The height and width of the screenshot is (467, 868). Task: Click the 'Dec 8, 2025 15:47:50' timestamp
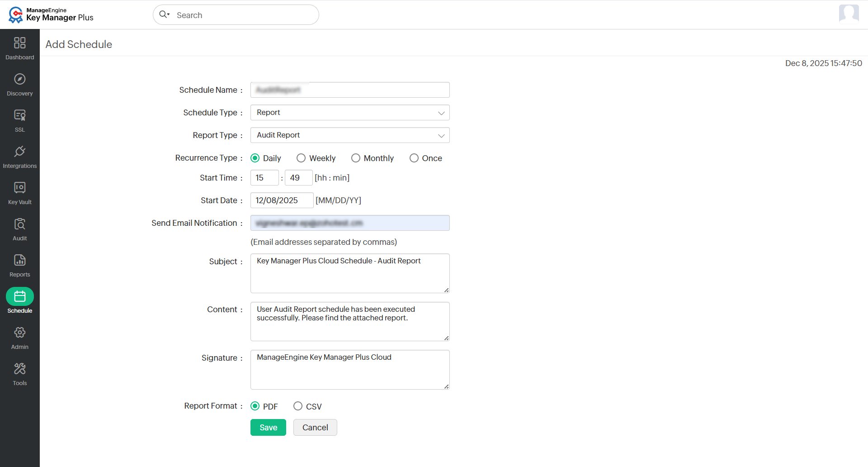824,63
